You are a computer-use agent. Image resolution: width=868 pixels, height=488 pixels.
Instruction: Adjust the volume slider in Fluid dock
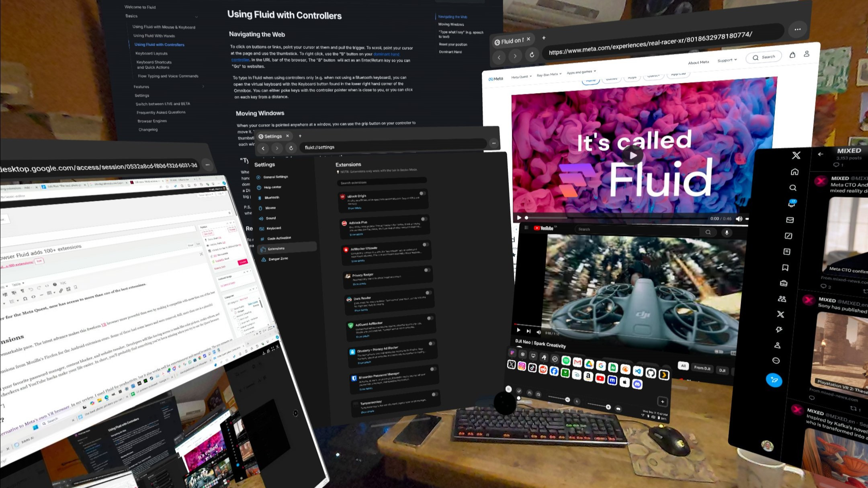click(567, 400)
